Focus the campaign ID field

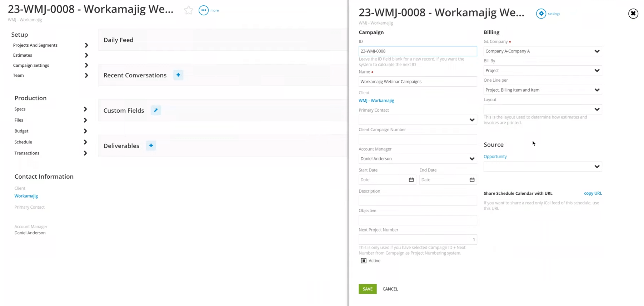[x=418, y=51]
